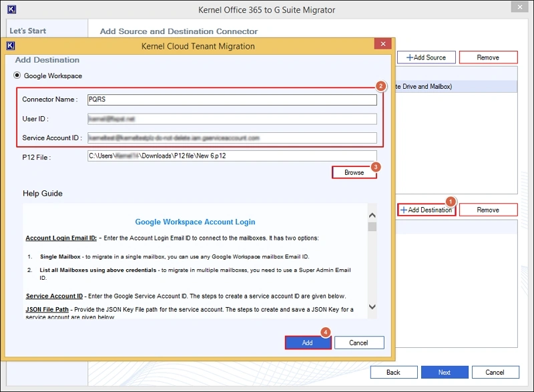This screenshot has width=534, height=392.
Task: Click the Help Guide scrollbar up arrow
Action: 372,216
